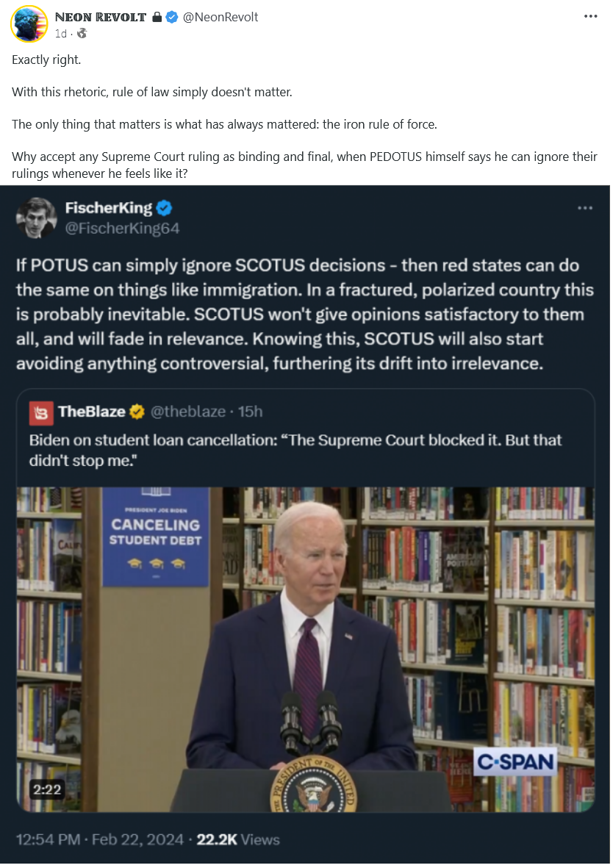
Task: Click the lock icon beside Neon Revolt
Action: click(157, 17)
